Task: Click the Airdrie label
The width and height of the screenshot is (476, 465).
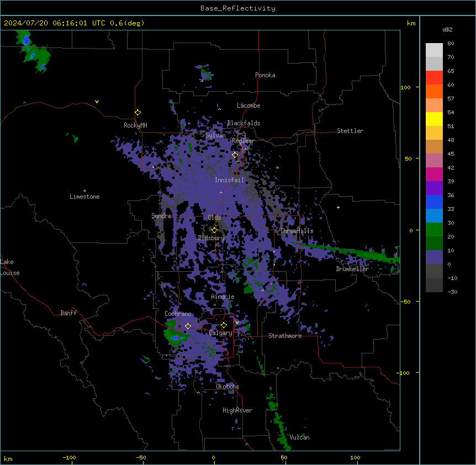Action: (223, 297)
